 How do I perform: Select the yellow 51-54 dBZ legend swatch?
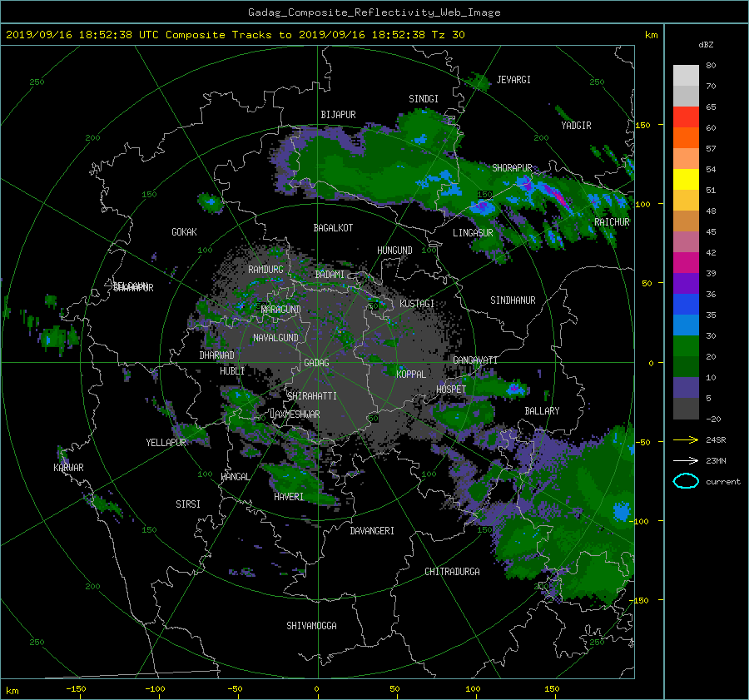pos(686,180)
